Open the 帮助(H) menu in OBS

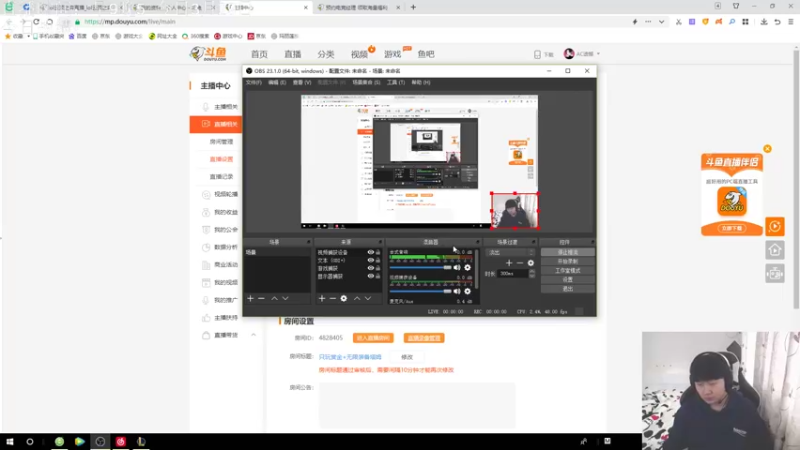(421, 82)
